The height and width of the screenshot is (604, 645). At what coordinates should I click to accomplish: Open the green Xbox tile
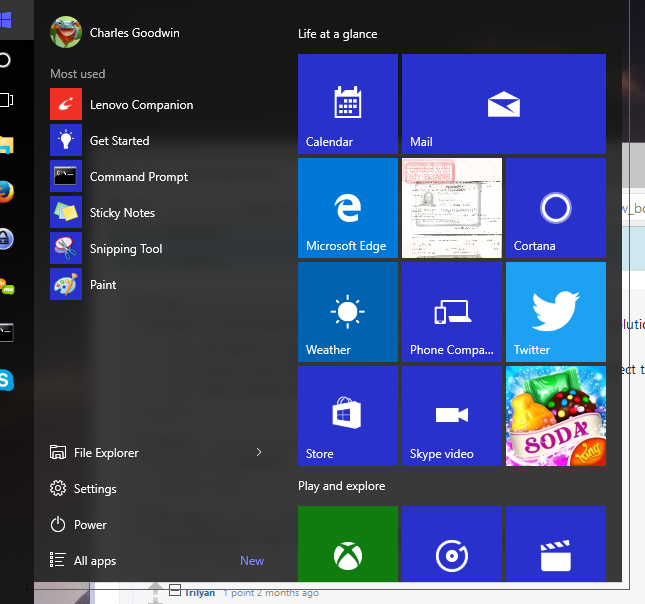(x=348, y=544)
